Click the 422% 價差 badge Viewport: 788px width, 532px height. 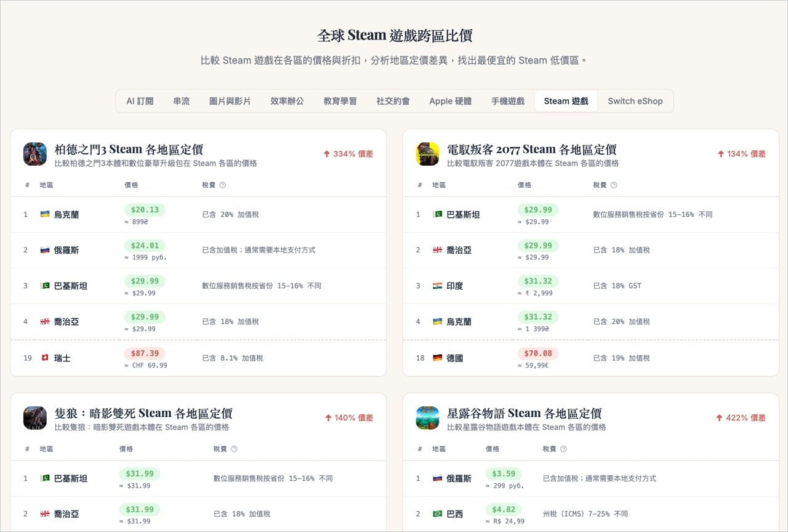741,417
